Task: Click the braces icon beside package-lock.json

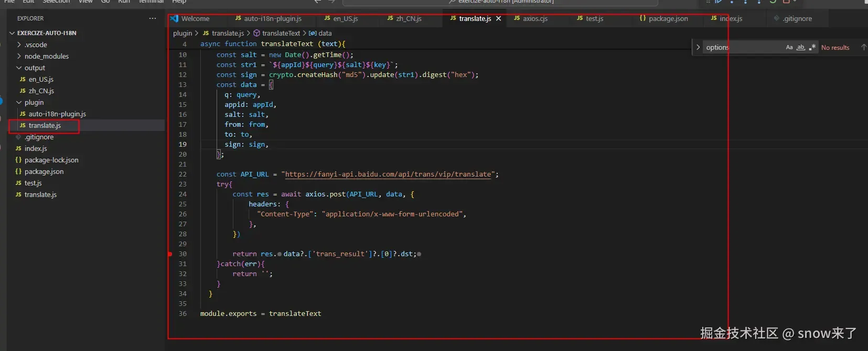Action: click(x=18, y=160)
